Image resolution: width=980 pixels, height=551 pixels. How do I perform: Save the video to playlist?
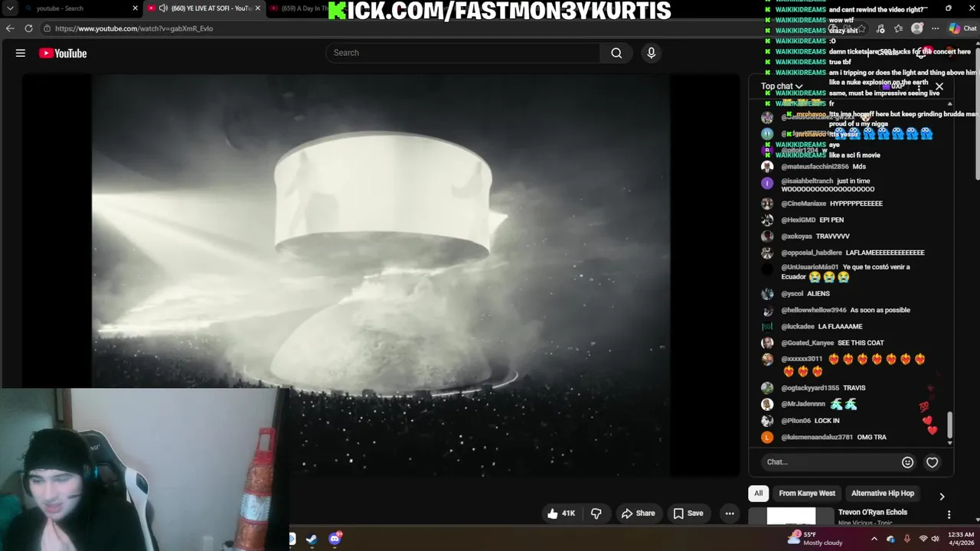pos(688,514)
